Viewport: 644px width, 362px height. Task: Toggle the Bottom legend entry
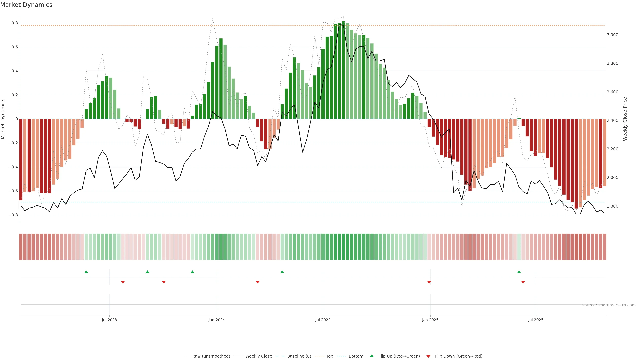pos(356,356)
